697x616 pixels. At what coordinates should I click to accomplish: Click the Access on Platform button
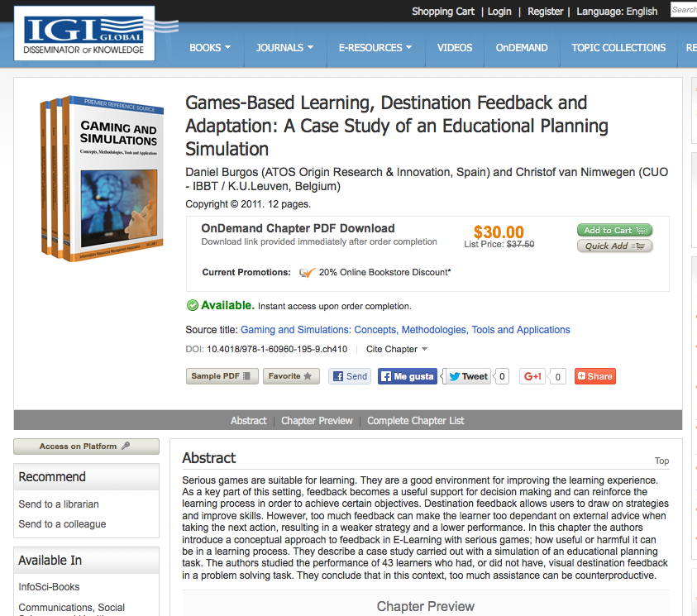(86, 446)
